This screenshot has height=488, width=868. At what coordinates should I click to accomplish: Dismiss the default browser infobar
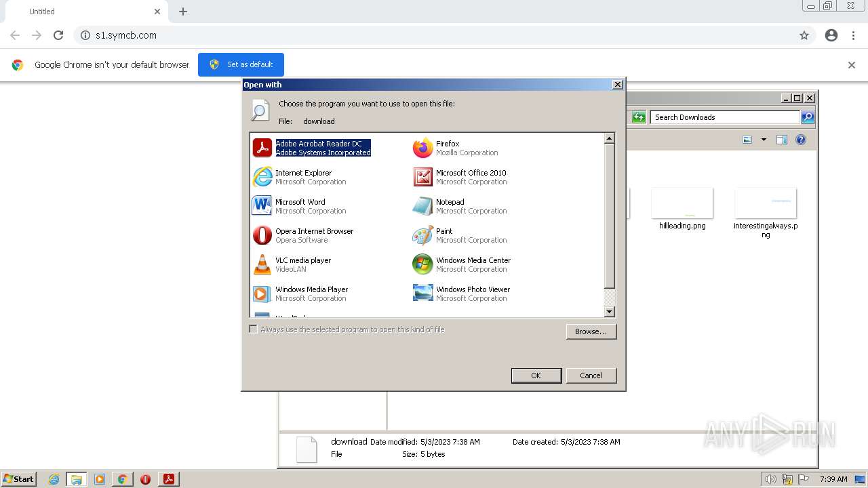852,65
